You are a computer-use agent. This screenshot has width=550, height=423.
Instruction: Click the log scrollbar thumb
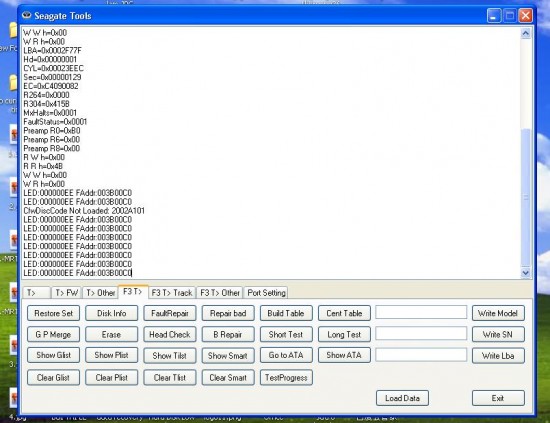(525, 197)
